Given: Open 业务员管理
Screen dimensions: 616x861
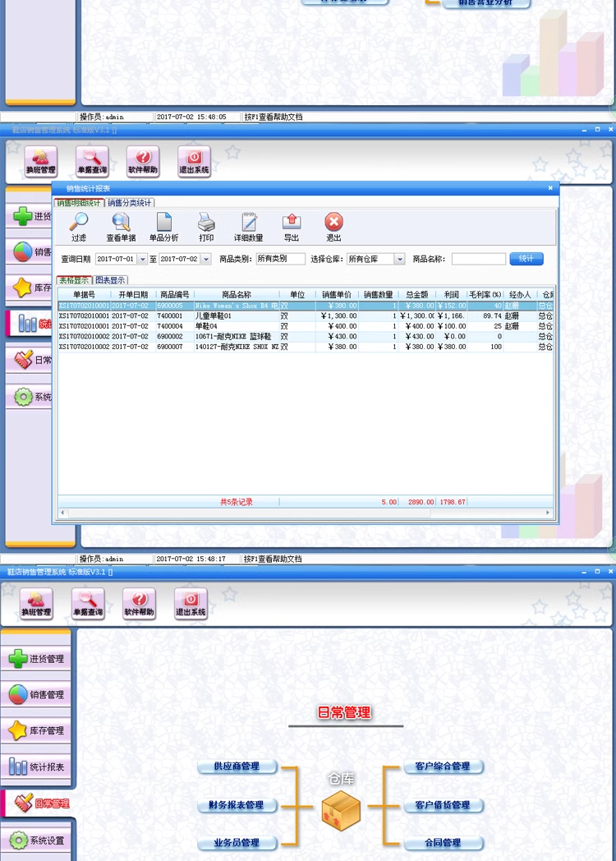Looking at the screenshot, I should [x=237, y=842].
